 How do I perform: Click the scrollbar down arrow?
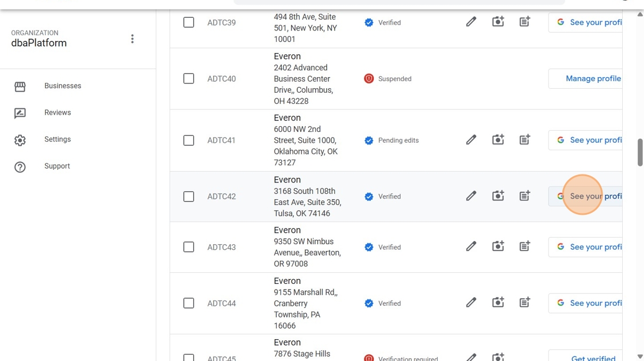point(640,356)
